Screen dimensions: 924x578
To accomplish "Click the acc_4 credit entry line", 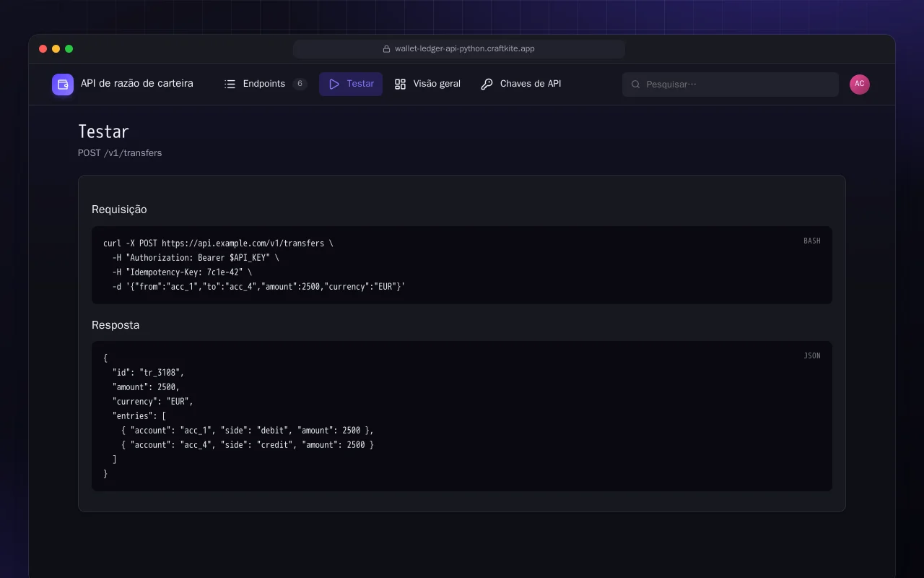I will (x=248, y=445).
